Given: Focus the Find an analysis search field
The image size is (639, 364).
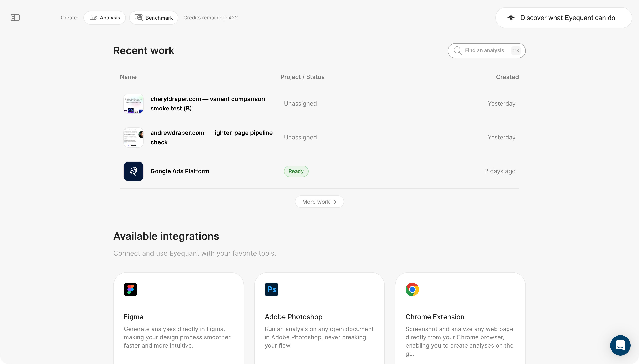Looking at the screenshot, I should 486,50.
